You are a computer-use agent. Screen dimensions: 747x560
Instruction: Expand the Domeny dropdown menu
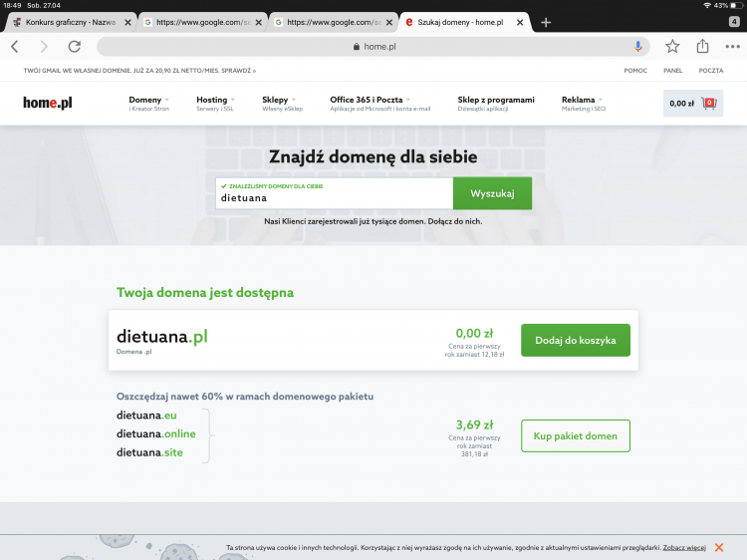pyautogui.click(x=148, y=100)
